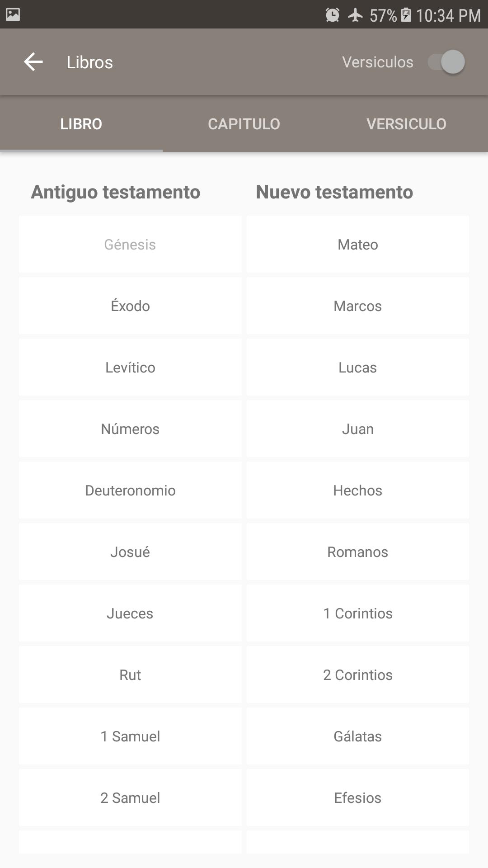Tap the alarm clock status icon
Image resolution: width=488 pixels, height=868 pixels.
[333, 15]
